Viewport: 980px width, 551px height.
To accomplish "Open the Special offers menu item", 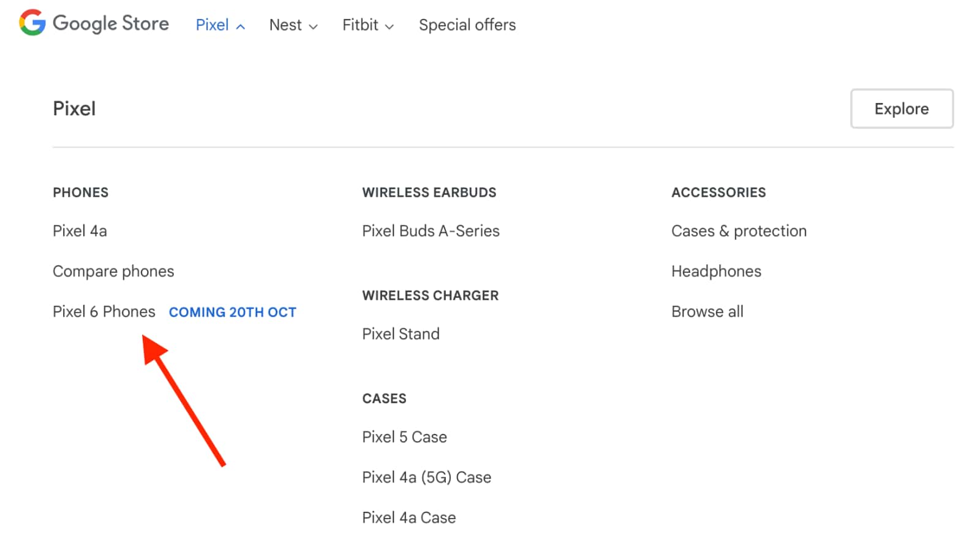I will (467, 25).
